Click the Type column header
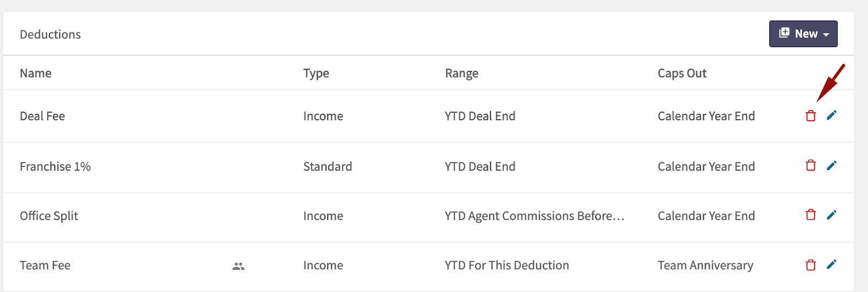The image size is (868, 292). click(316, 73)
